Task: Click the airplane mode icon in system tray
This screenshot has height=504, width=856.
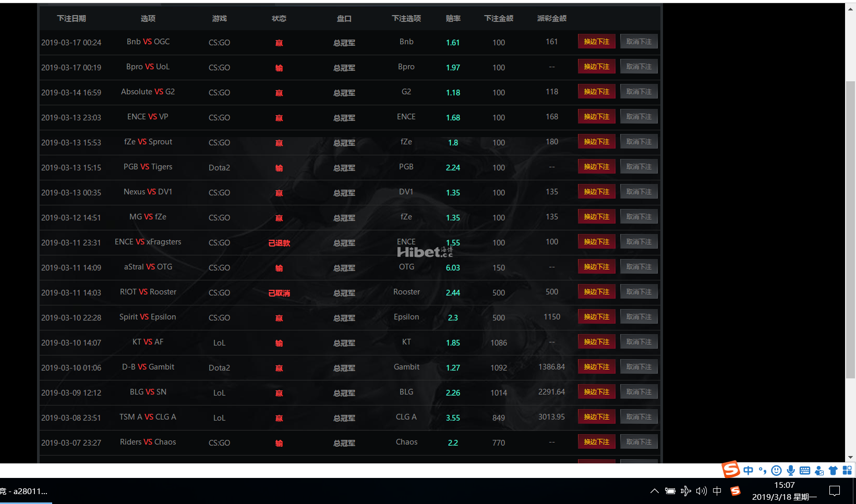Action: (x=686, y=491)
